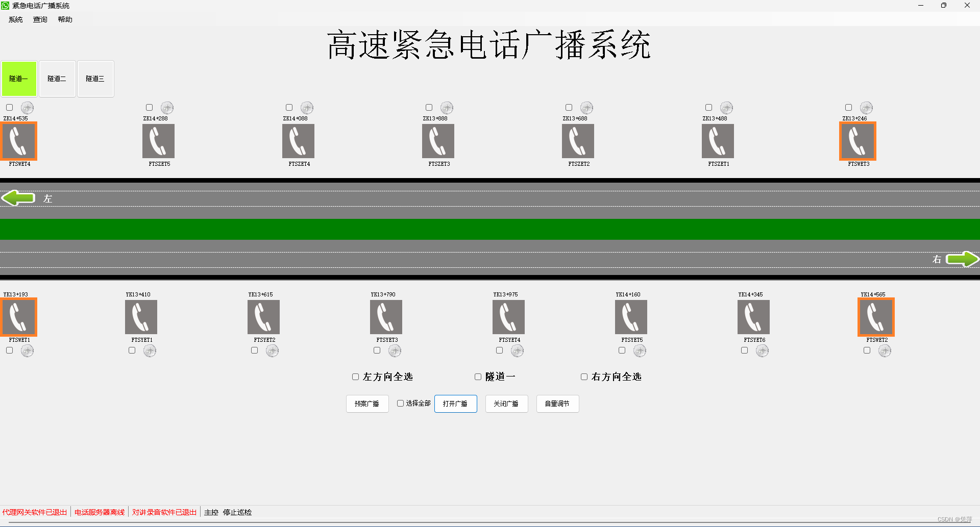The width and height of the screenshot is (980, 527).
Task: Enable 右方向全选 checkbox
Action: tap(584, 377)
